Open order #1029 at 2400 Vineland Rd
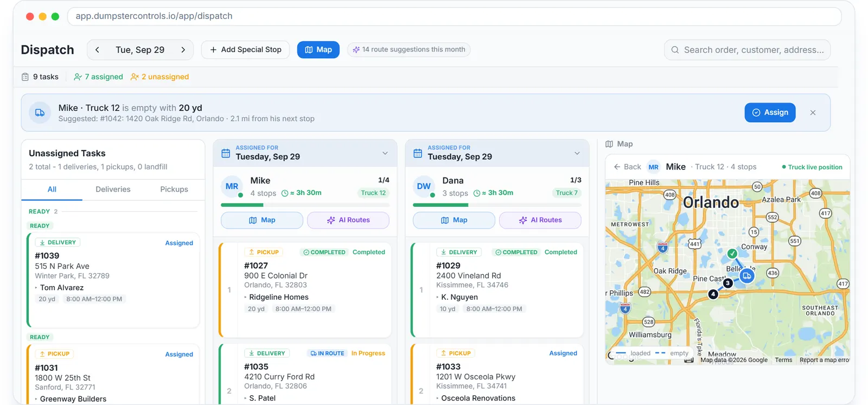This screenshot has width=868, height=405. click(x=497, y=290)
